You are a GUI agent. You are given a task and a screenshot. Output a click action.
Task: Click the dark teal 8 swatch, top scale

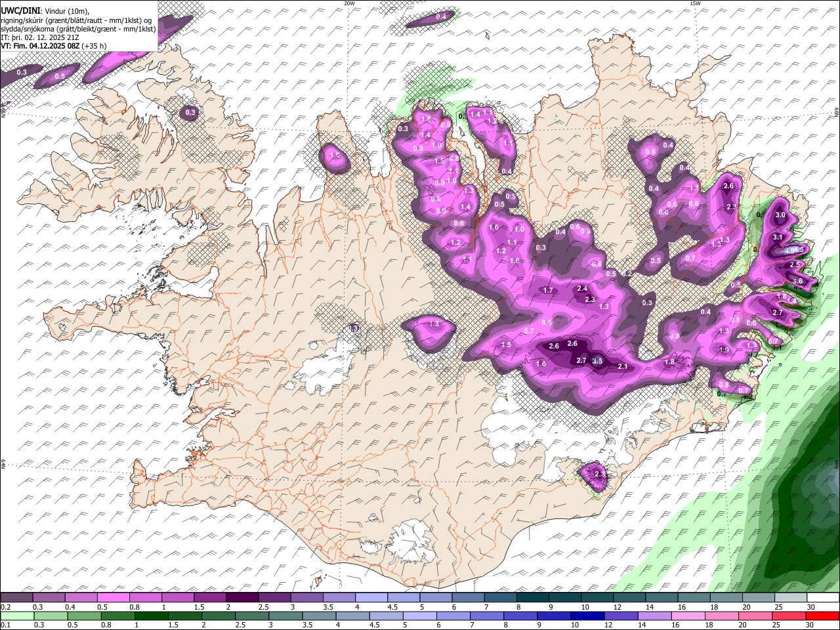[x=532, y=597]
